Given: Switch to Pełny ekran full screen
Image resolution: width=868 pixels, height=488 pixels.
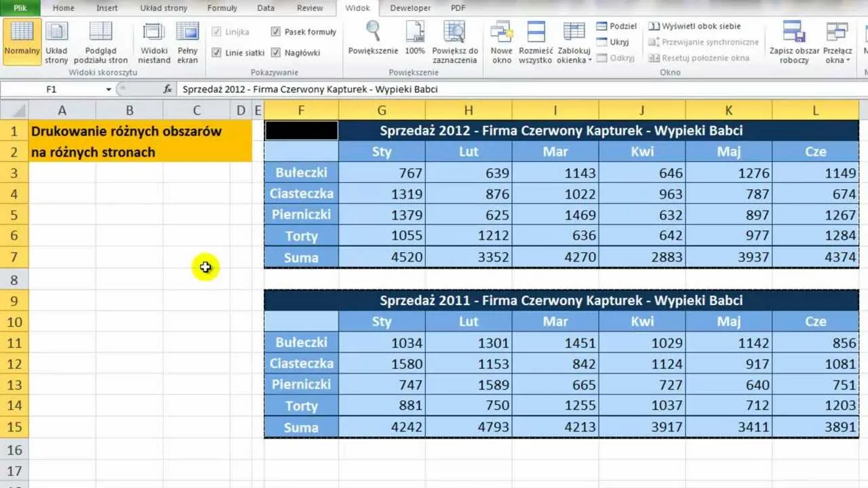Looking at the screenshot, I should click(x=187, y=41).
